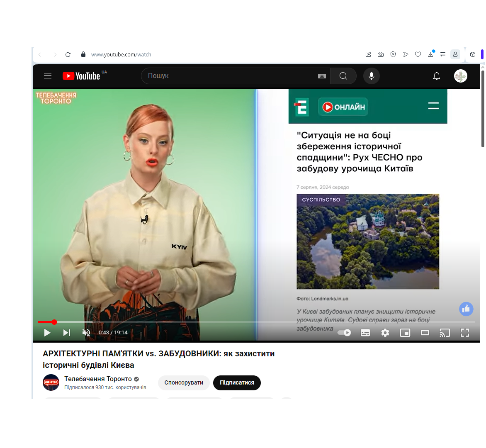This screenshot has height=448, width=486.
Task: Click the red video progress bar scrubber
Action: [54, 322]
